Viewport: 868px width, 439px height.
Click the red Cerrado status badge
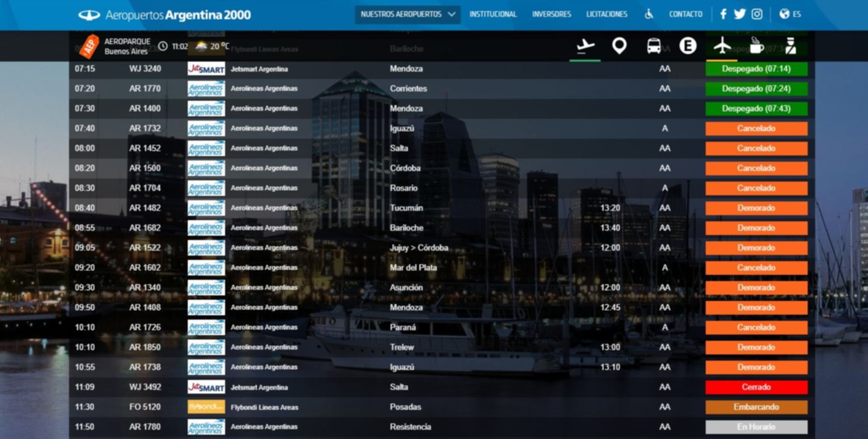(x=756, y=387)
